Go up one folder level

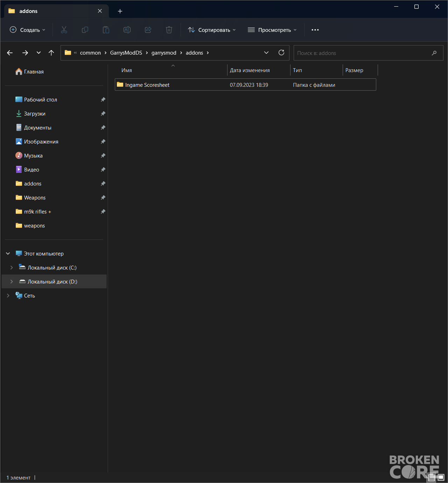coord(51,53)
